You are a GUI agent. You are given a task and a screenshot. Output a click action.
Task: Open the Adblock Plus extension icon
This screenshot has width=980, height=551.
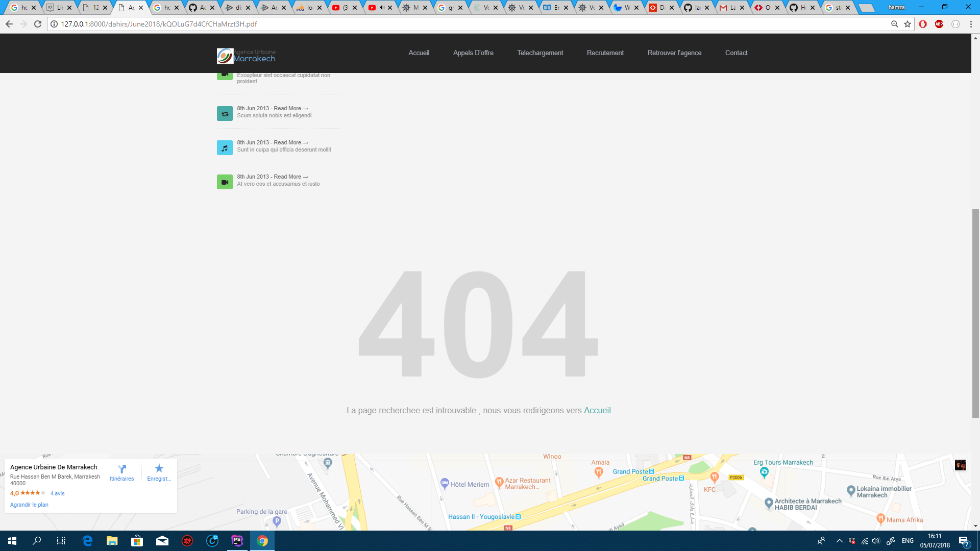[x=940, y=24]
